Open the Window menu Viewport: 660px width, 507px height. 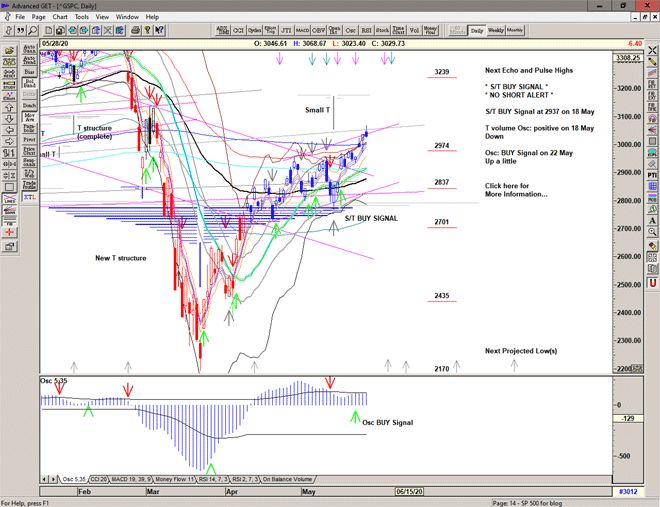[127, 17]
